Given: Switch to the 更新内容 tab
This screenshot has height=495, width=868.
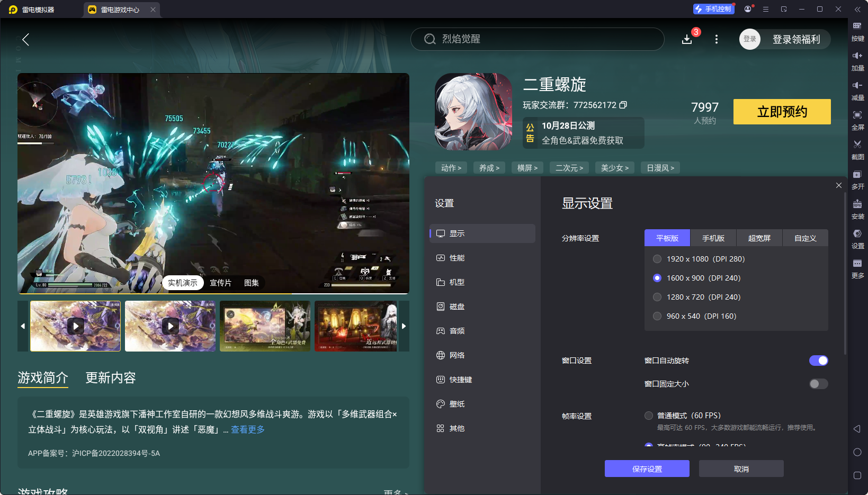Looking at the screenshot, I should pyautogui.click(x=110, y=378).
